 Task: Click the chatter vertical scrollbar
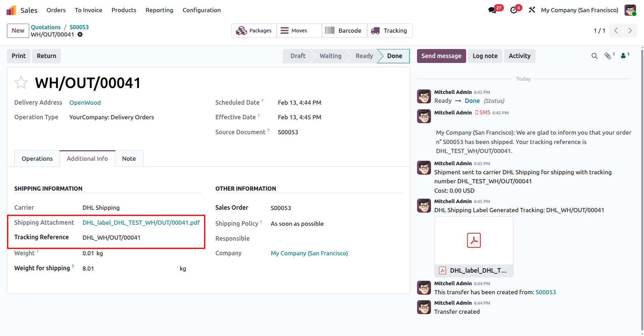click(x=642, y=190)
